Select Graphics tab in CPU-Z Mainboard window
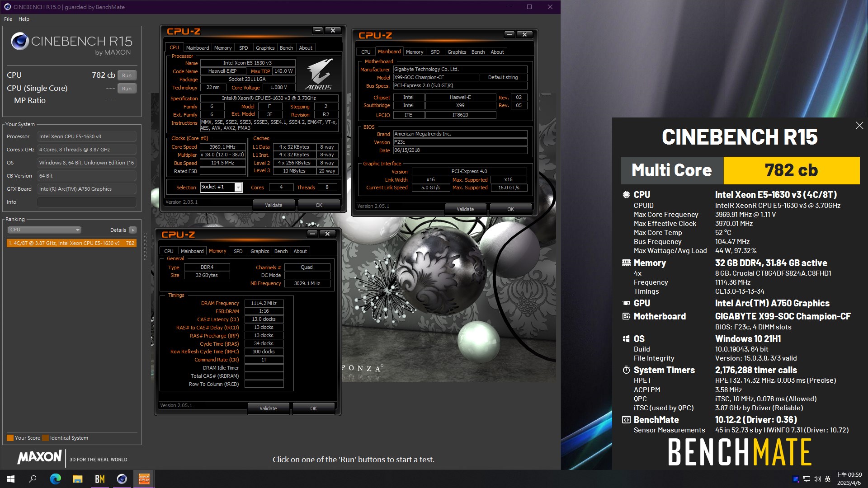The height and width of the screenshot is (488, 868). 457,52
